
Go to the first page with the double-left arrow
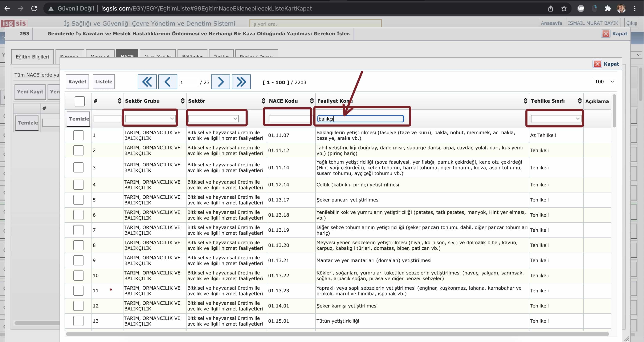[x=147, y=82]
